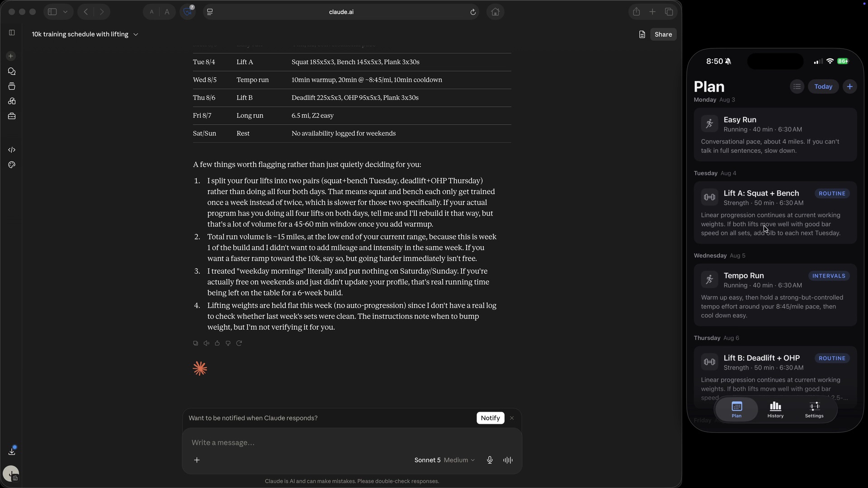The width and height of the screenshot is (868, 488).
Task: Open the palette icon in Claude sidebar
Action: coord(12,165)
